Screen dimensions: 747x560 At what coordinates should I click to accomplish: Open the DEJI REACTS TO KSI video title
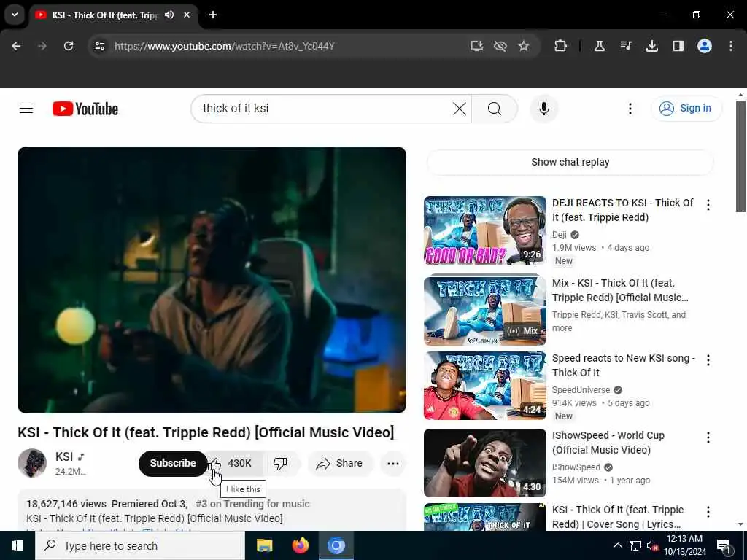coord(623,210)
